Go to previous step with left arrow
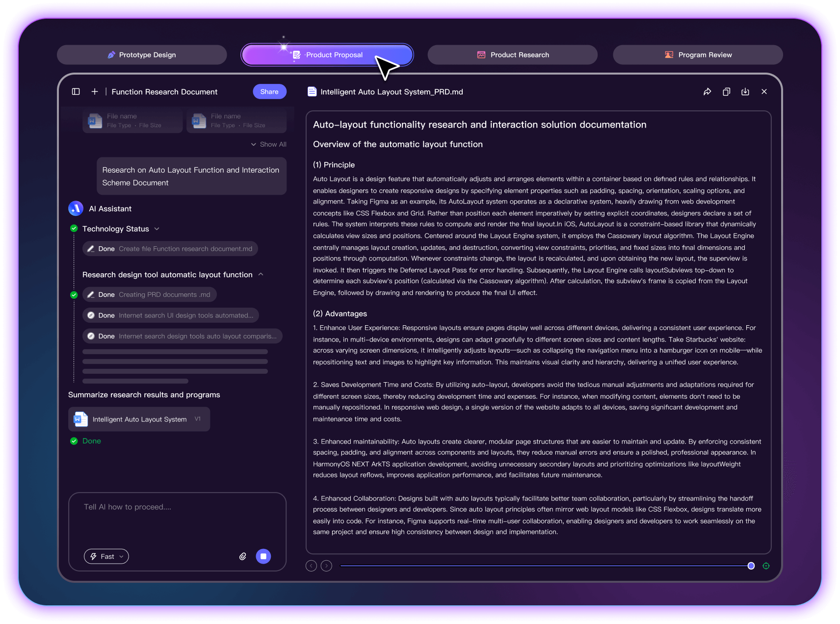 click(311, 566)
